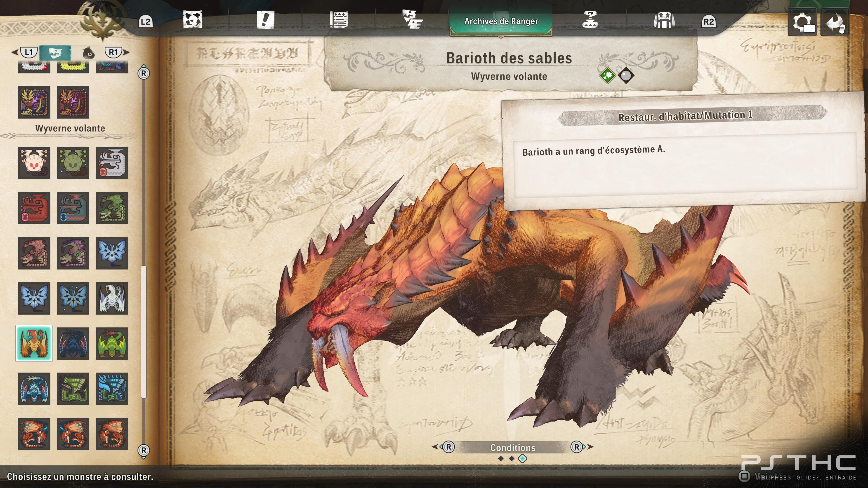
Task: Select the green round Paolumu variant icon
Action: pos(73,163)
